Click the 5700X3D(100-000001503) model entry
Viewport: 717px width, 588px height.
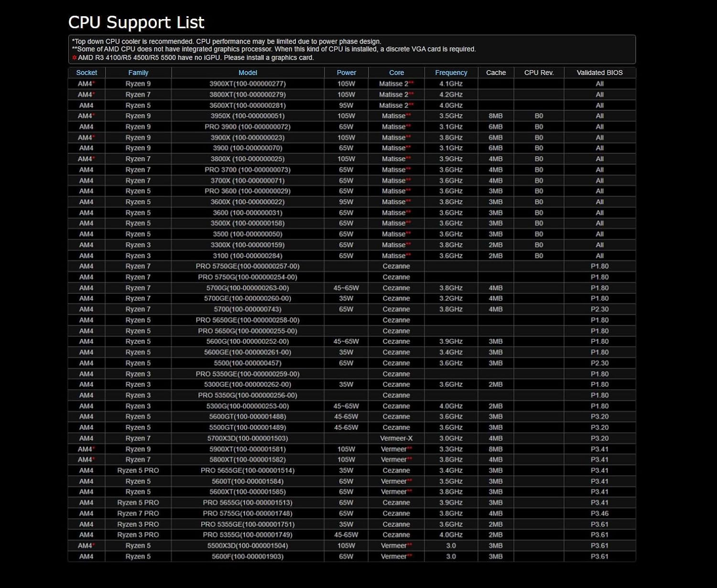[x=248, y=438]
